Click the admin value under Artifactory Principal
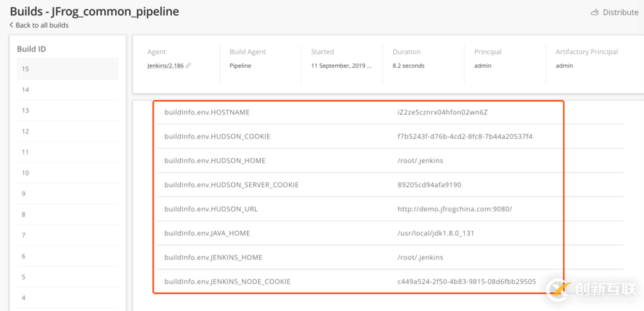This screenshot has width=644, height=311. [x=565, y=66]
